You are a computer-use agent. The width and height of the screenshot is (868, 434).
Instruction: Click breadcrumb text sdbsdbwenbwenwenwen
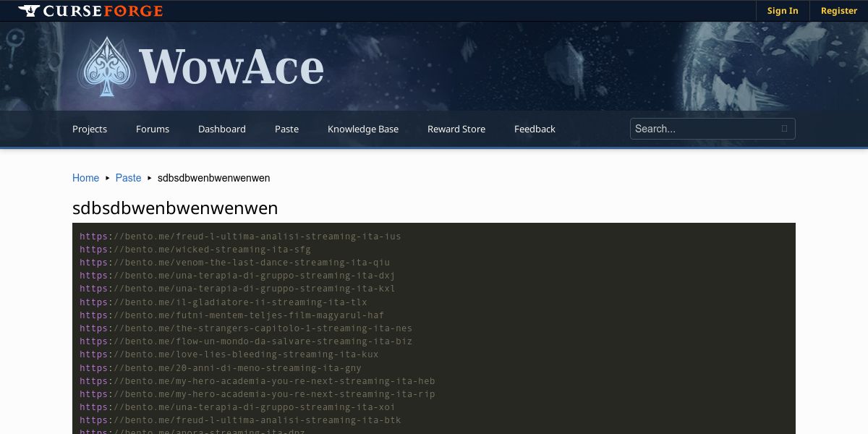click(214, 178)
